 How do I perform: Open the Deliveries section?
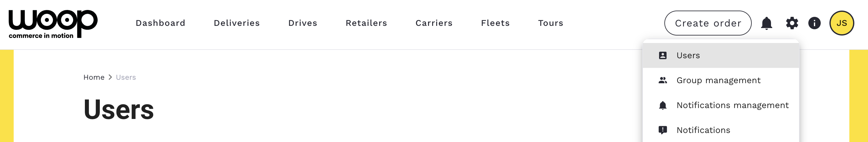click(237, 23)
